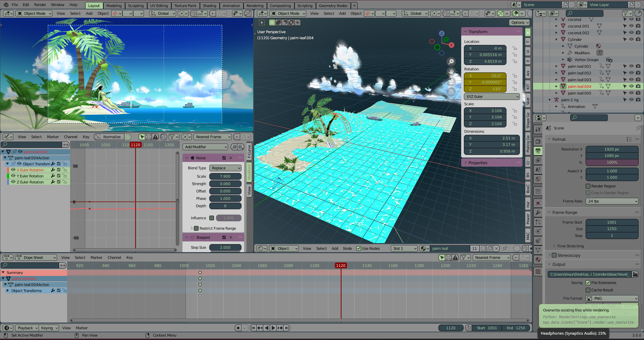Open the File Format PNG dropdown
Viewport: 644px width, 340px height.
pos(612,298)
